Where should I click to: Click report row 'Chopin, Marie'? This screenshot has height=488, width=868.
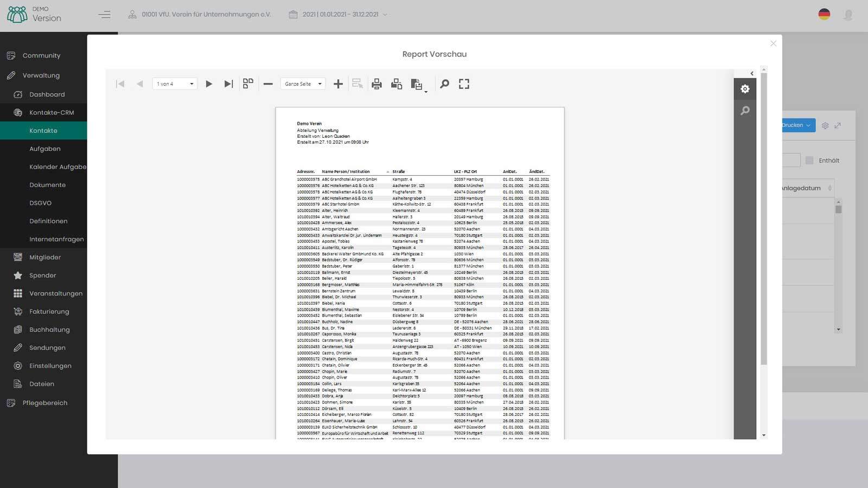pyautogui.click(x=423, y=371)
